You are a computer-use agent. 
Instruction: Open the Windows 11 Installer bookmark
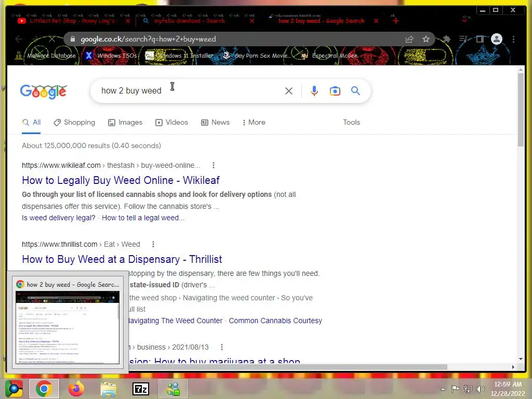point(180,55)
